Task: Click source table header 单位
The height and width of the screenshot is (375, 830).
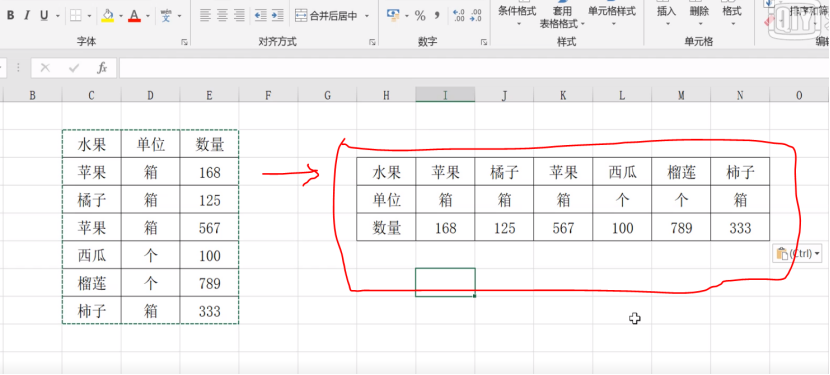Action: click(150, 145)
